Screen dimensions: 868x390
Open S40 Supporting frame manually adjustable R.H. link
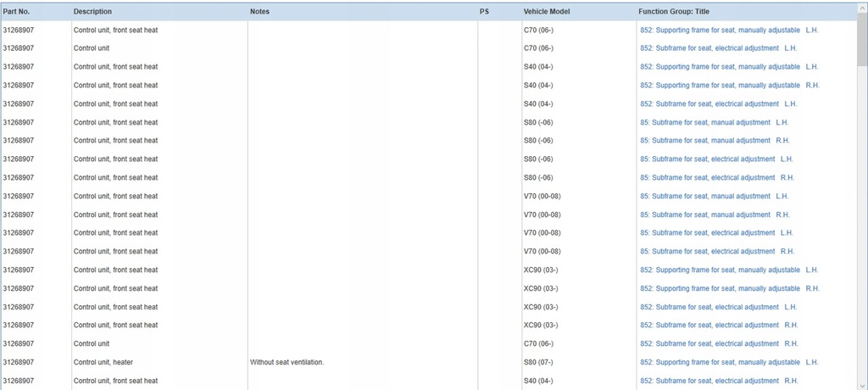pyautogui.click(x=730, y=86)
